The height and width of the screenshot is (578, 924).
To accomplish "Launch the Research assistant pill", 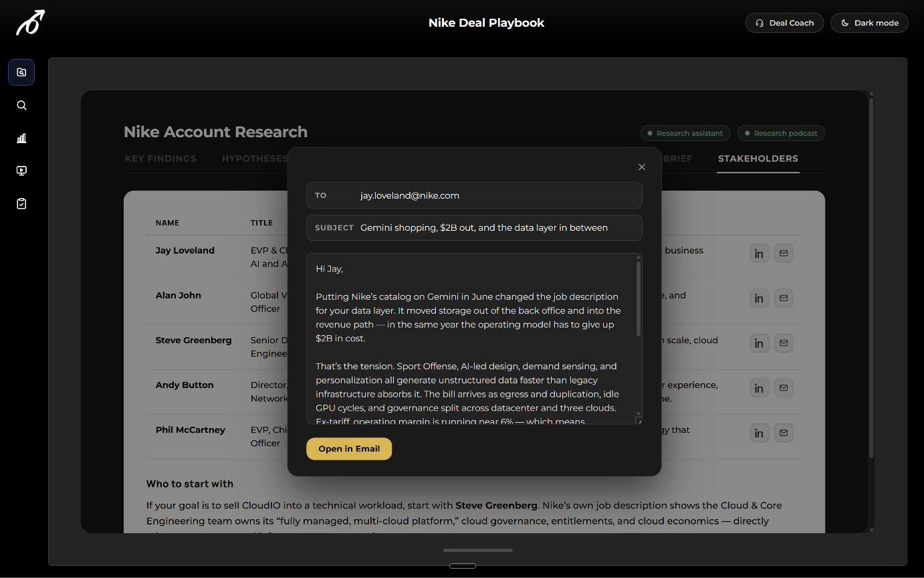I will (x=685, y=133).
